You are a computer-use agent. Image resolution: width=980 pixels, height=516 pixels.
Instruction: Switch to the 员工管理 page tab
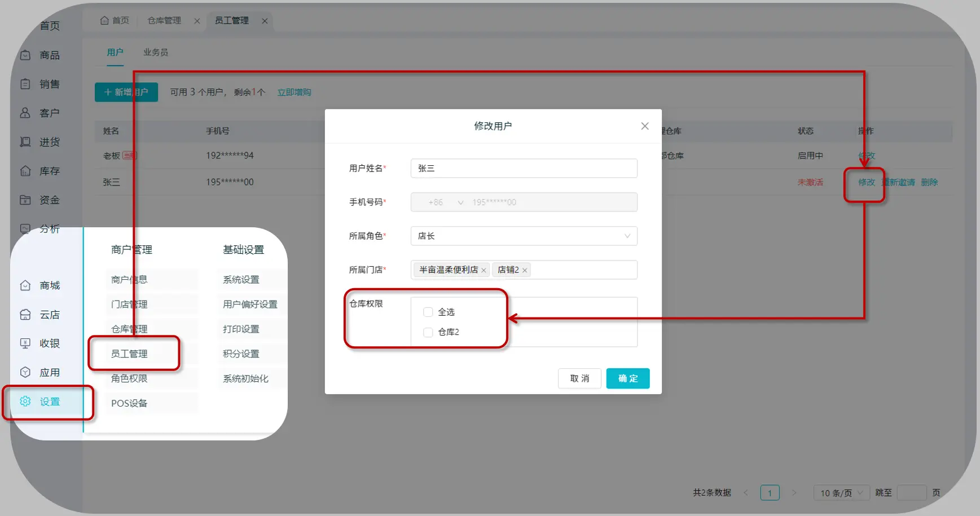(232, 20)
